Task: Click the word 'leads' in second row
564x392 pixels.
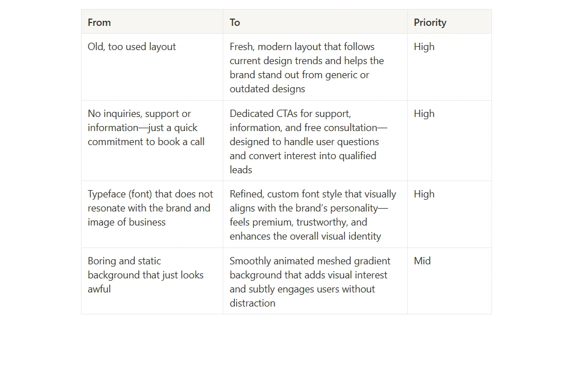Action: pos(241,170)
